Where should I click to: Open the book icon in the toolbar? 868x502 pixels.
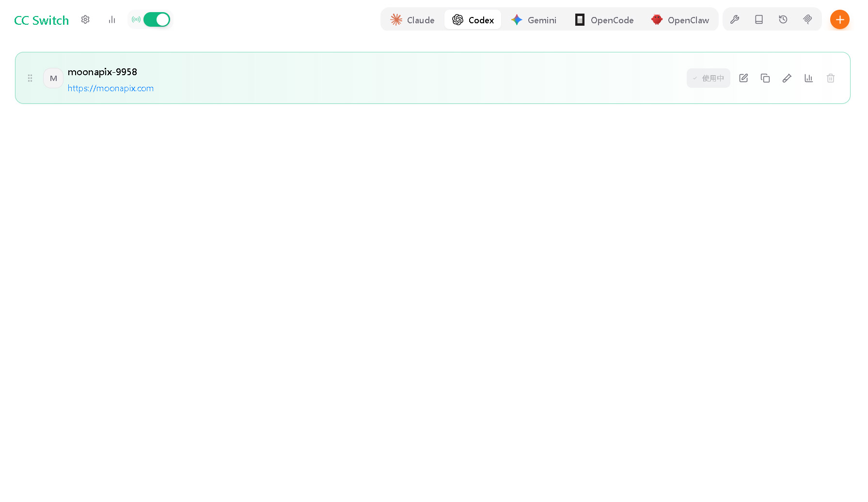(x=759, y=19)
